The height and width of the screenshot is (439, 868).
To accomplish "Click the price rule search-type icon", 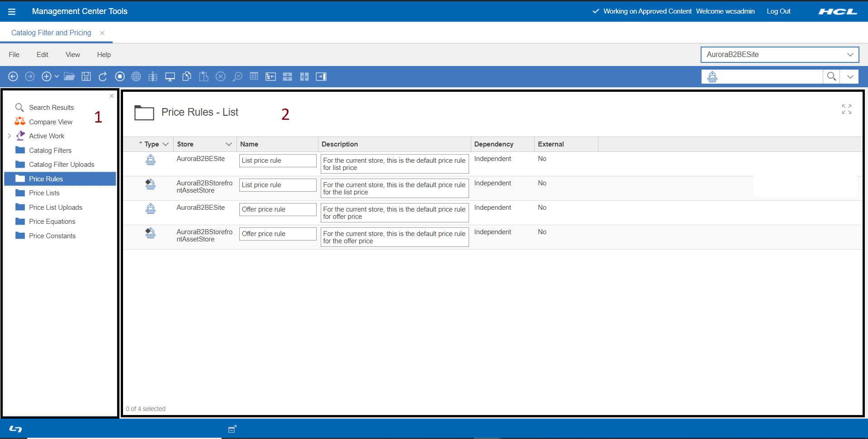I will (712, 77).
